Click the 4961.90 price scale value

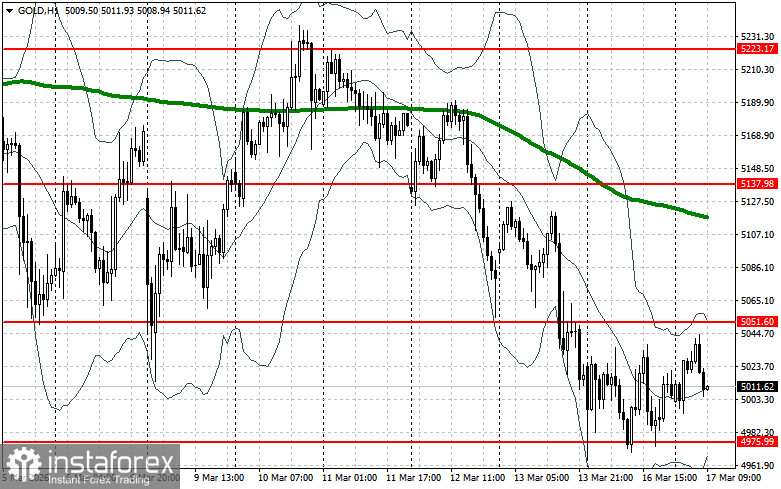pos(757,466)
